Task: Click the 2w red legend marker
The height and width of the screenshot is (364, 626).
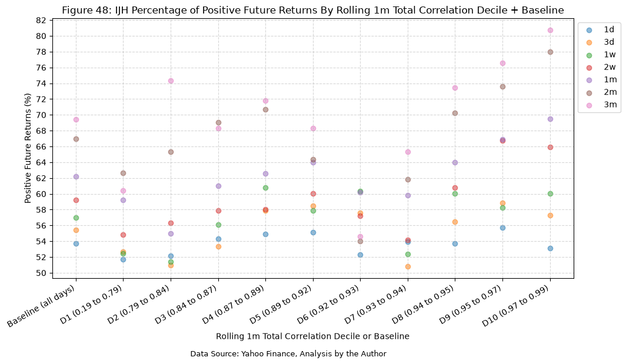Action: point(589,68)
